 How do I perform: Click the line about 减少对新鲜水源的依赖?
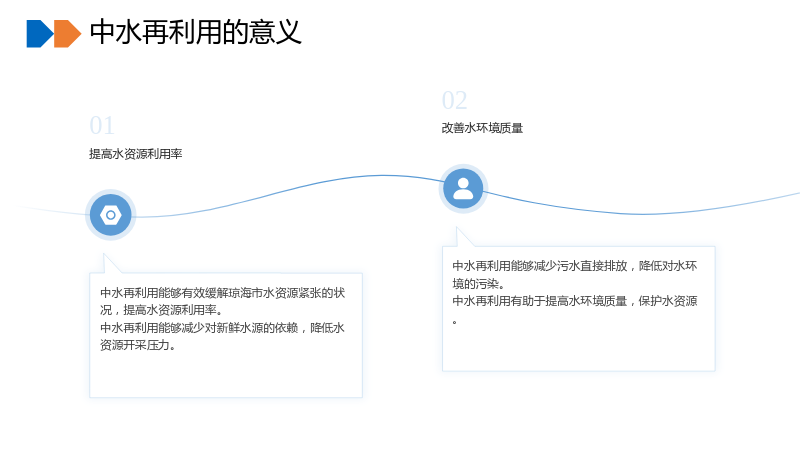pyautogui.click(x=222, y=328)
